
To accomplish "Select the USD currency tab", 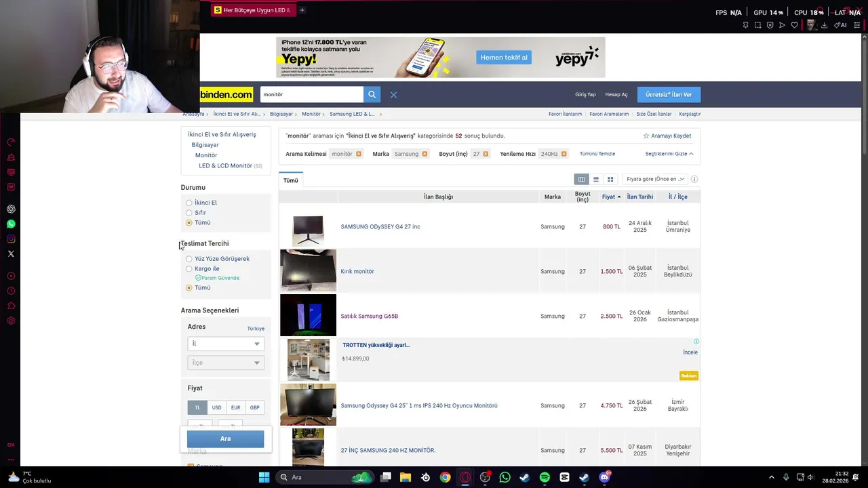I will tap(216, 407).
